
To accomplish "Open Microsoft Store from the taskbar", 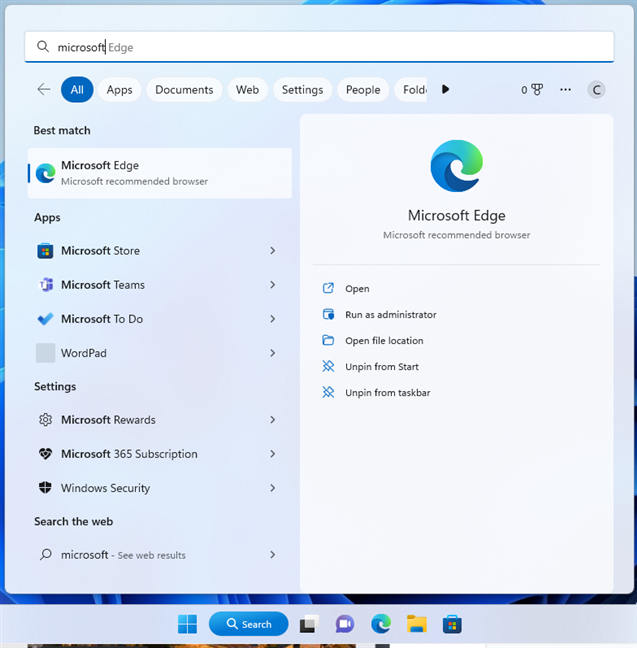I will tap(452, 624).
